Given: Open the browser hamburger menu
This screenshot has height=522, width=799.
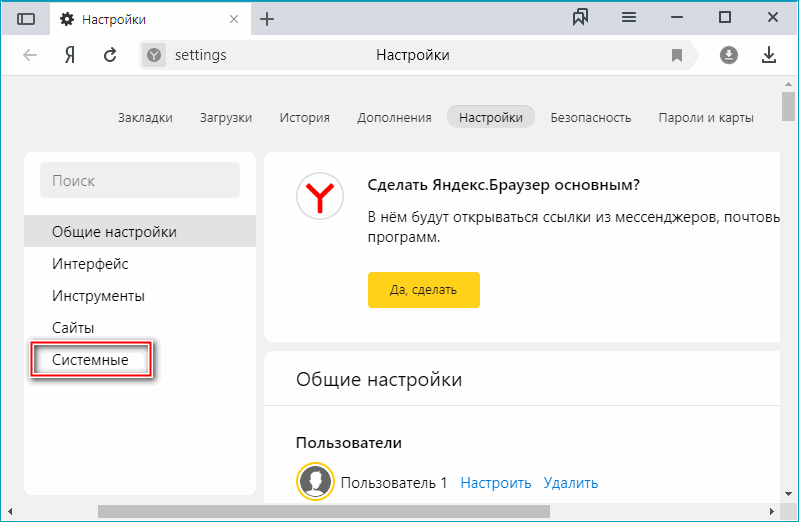Looking at the screenshot, I should pos(629,17).
